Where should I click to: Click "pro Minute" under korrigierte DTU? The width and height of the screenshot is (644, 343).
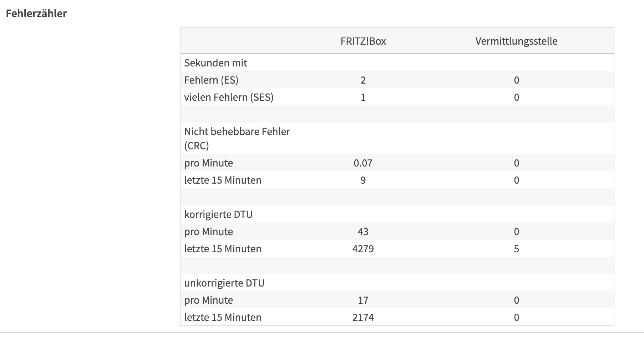click(x=208, y=232)
